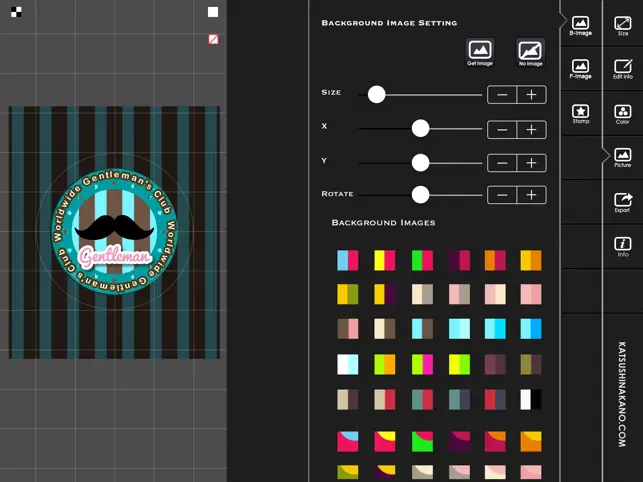
Task: Open the Color panel
Action: [x=622, y=114]
